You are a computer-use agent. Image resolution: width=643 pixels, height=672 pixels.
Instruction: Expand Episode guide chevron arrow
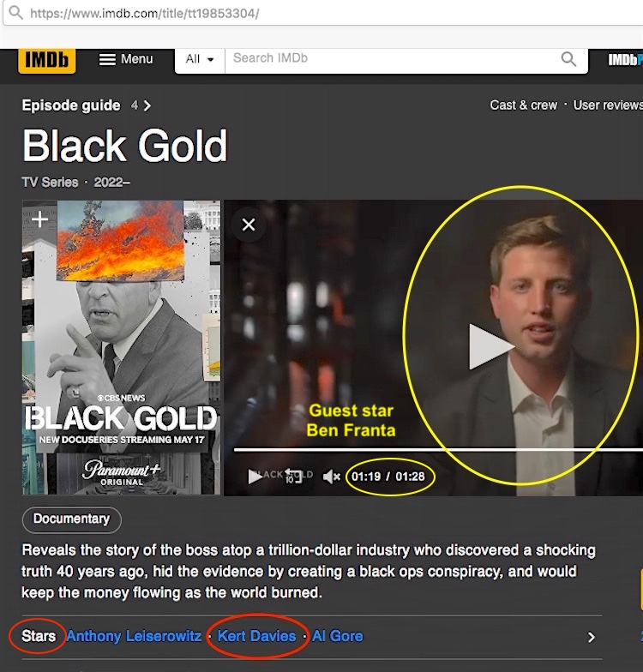[147, 105]
